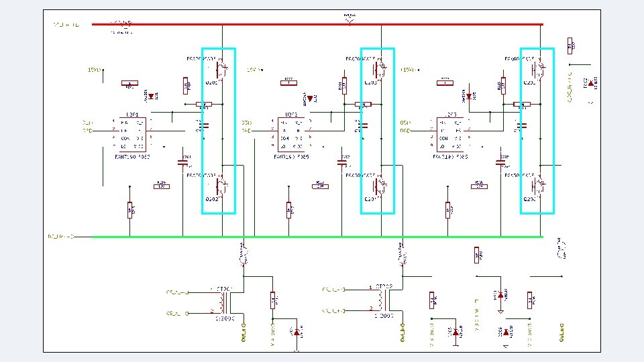The width and height of the screenshot is (644, 362).
Task: Select the middle FAN7190 gate driver IC
Action: click(x=291, y=135)
